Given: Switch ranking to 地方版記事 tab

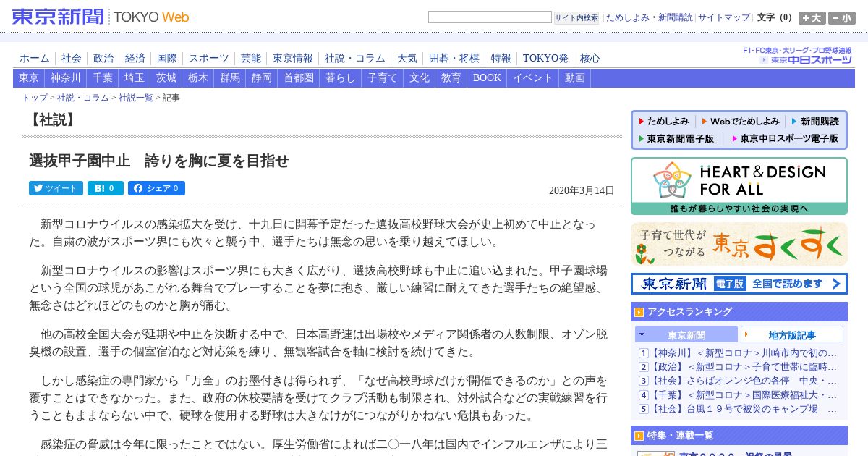Looking at the screenshot, I should click(x=792, y=334).
